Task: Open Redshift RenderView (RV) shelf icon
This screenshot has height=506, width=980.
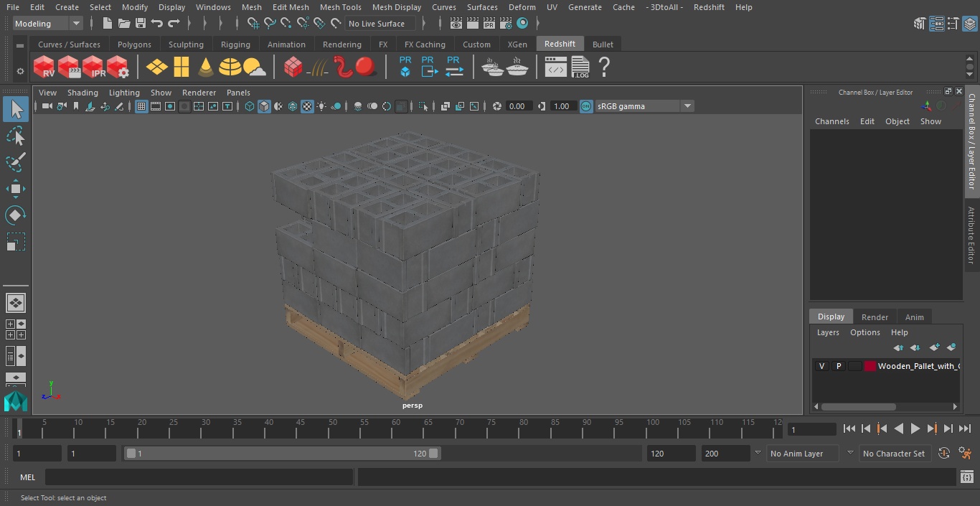Action: click(44, 67)
